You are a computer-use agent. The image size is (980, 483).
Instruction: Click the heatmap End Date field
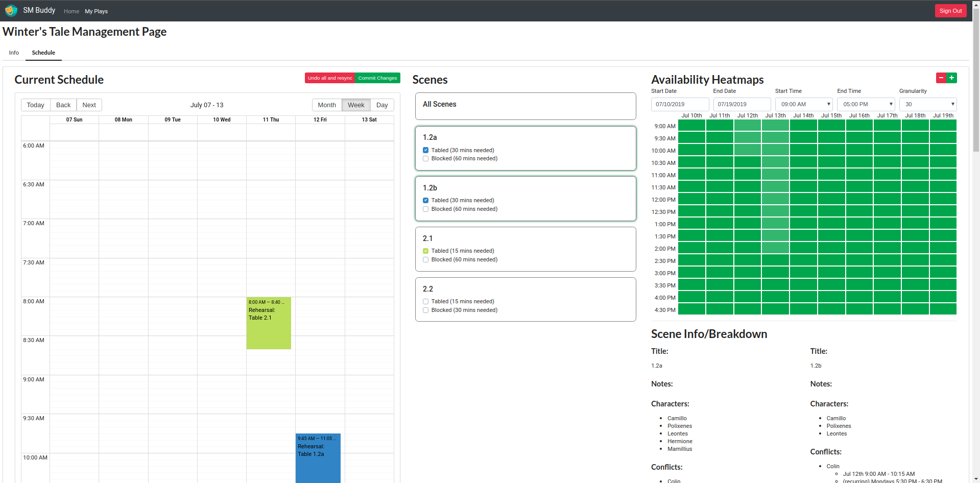742,104
